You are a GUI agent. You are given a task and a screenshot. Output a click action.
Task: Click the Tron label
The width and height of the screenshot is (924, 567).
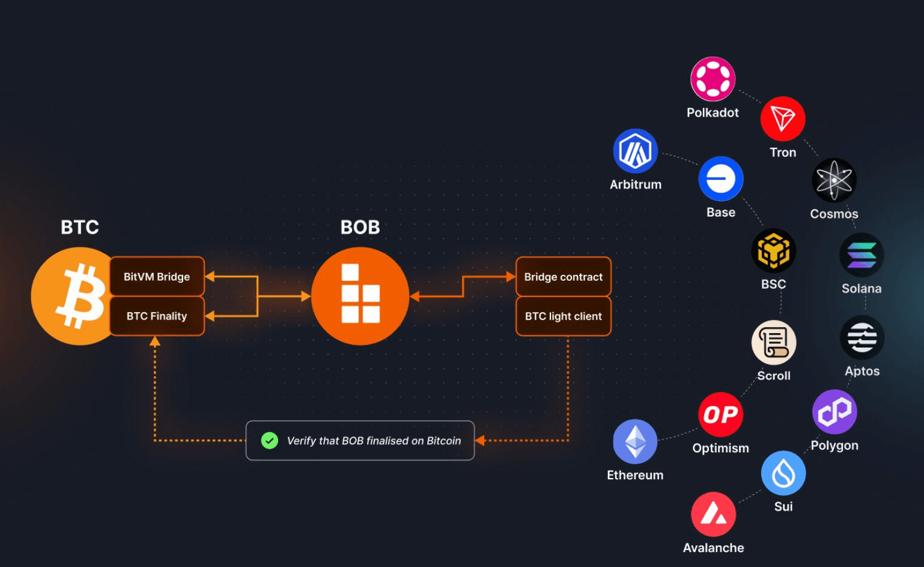click(783, 153)
